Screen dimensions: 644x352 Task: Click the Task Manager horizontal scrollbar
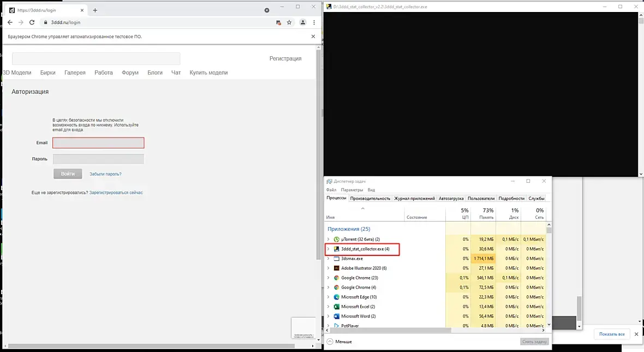(x=391, y=330)
